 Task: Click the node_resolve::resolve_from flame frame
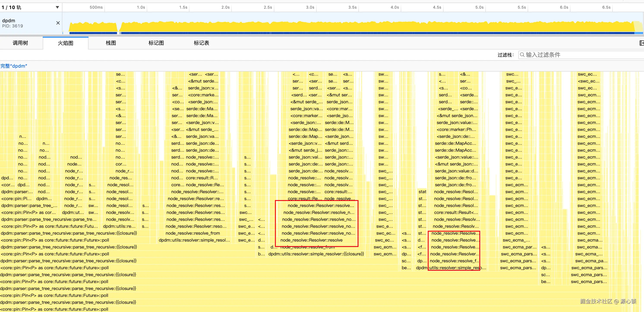click(193, 233)
